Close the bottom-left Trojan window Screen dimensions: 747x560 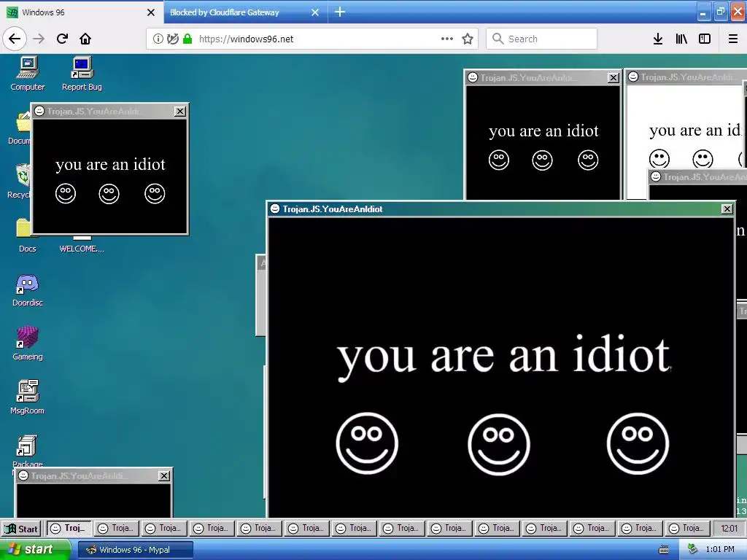(163, 475)
